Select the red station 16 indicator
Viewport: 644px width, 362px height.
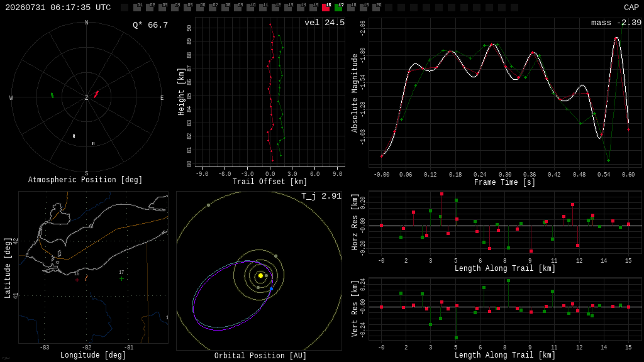pyautogui.click(x=326, y=7)
